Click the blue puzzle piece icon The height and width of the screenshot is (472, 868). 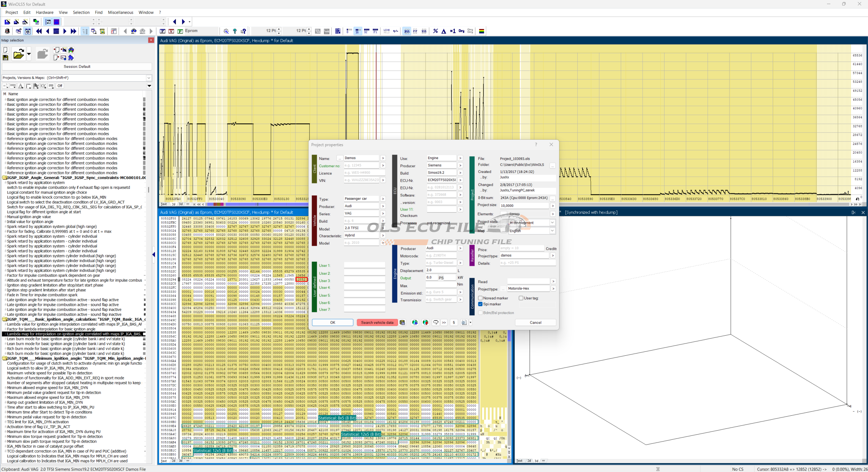71,58
